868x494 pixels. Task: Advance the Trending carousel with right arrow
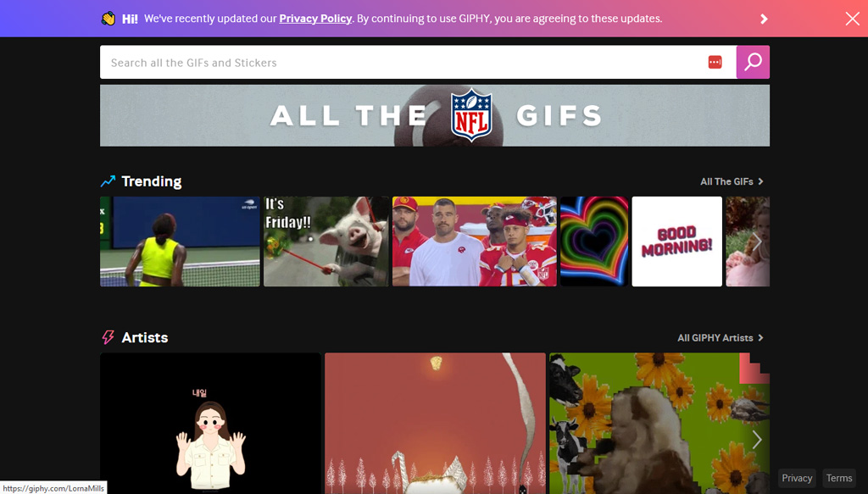(x=757, y=241)
